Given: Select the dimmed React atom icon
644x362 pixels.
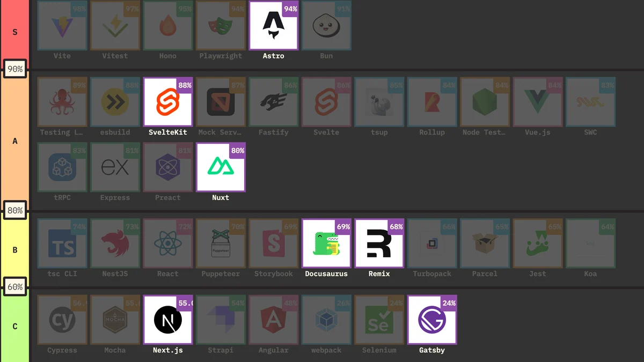Looking at the screenshot, I should point(168,243).
